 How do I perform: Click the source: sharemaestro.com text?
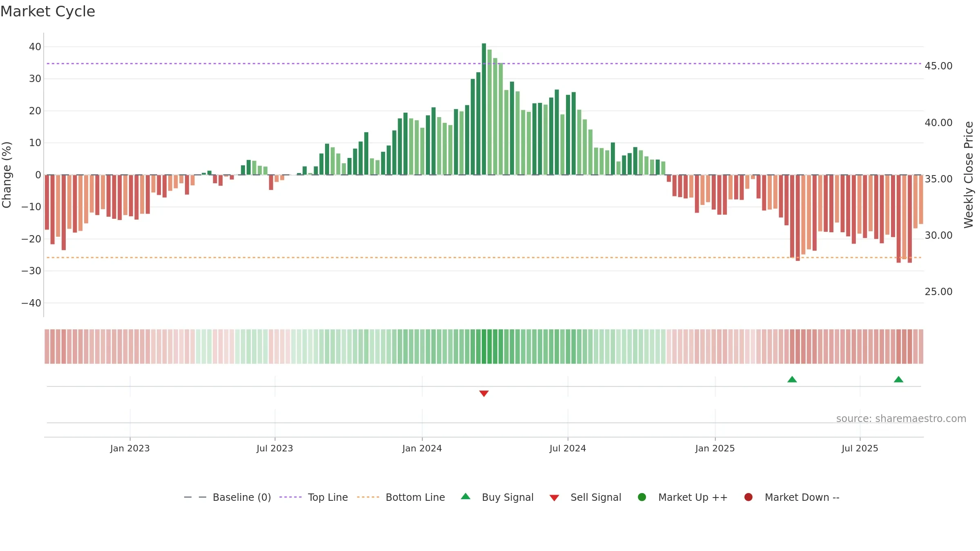(x=901, y=419)
